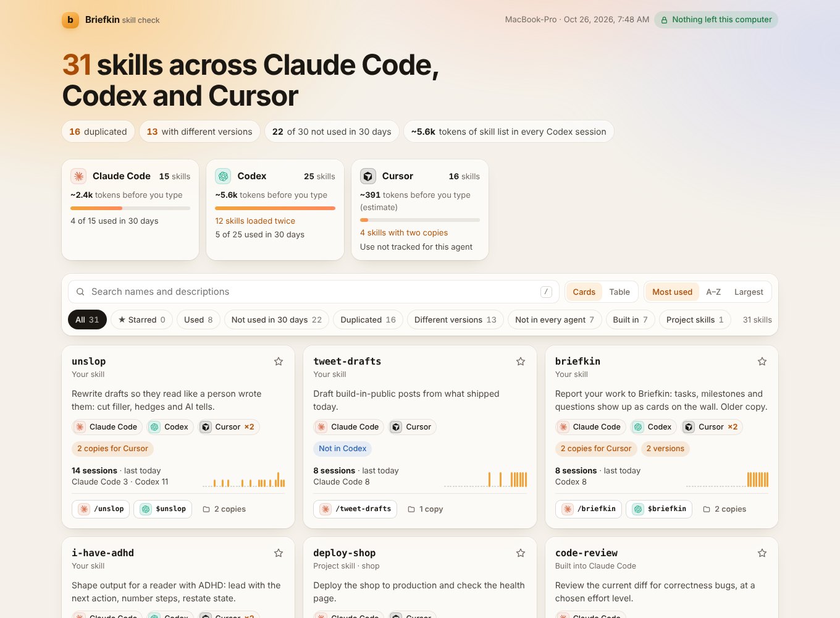This screenshot has height=618, width=840.
Task: Click the Briefkin logo icon
Action: tap(70, 20)
